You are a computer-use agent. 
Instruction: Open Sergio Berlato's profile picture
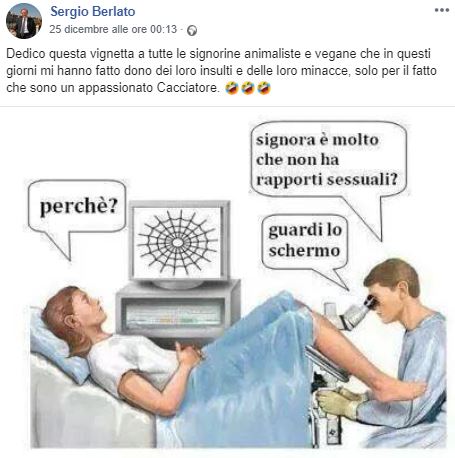[24, 21]
